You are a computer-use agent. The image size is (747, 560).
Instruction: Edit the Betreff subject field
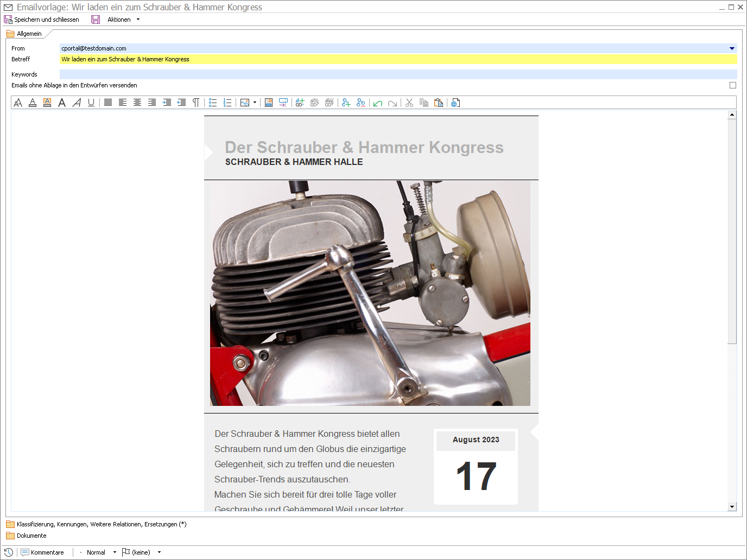click(398, 59)
